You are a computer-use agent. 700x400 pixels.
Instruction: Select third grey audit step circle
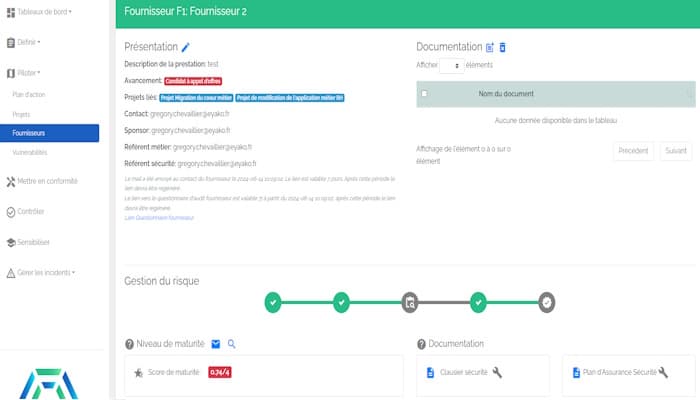coord(410,303)
